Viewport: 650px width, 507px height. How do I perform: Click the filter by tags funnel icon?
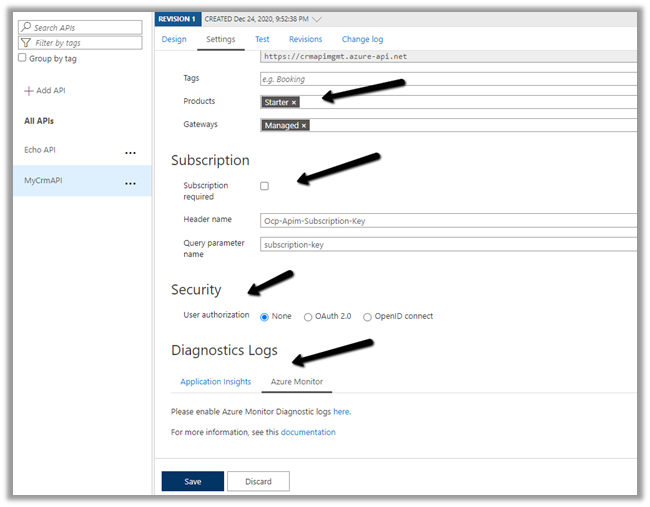point(27,43)
